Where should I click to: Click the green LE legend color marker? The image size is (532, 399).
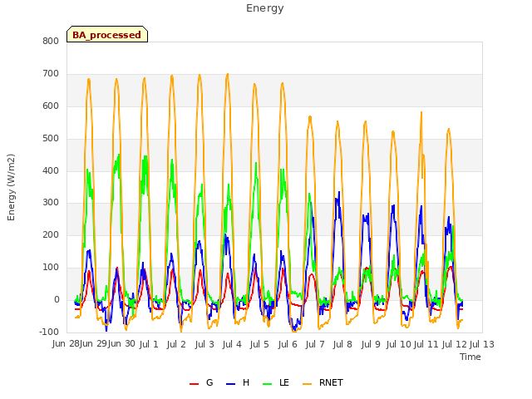268,384
